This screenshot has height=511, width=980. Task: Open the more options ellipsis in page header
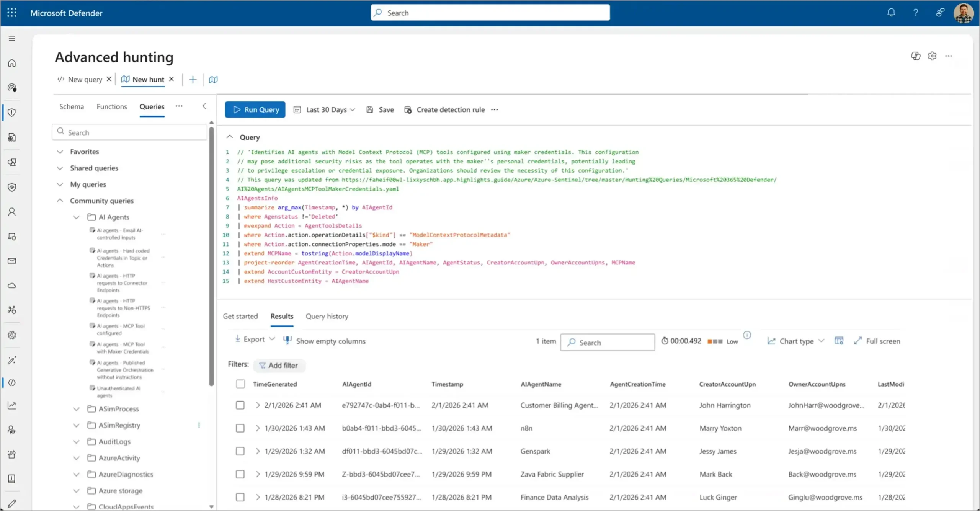(949, 56)
